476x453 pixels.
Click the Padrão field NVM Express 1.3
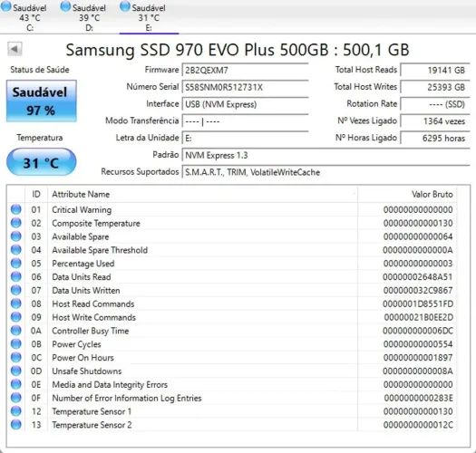(x=325, y=155)
